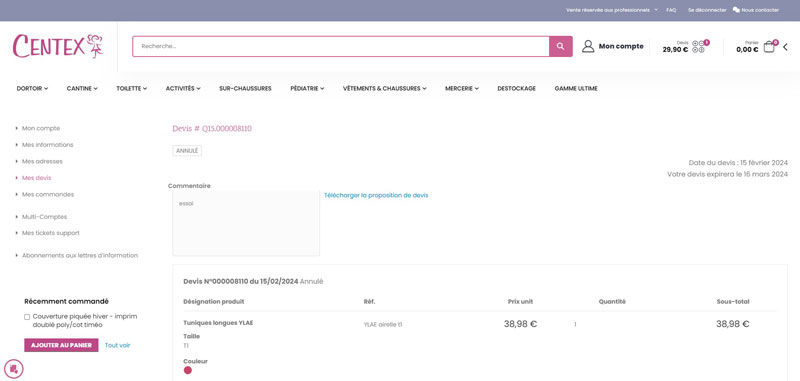Expand the ACTIVITÉS menu

coord(183,88)
